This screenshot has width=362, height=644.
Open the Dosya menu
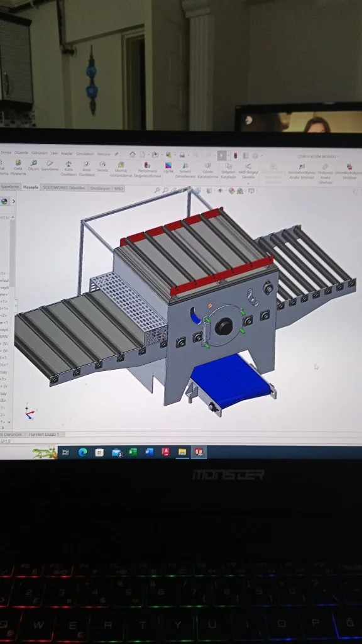coord(6,152)
